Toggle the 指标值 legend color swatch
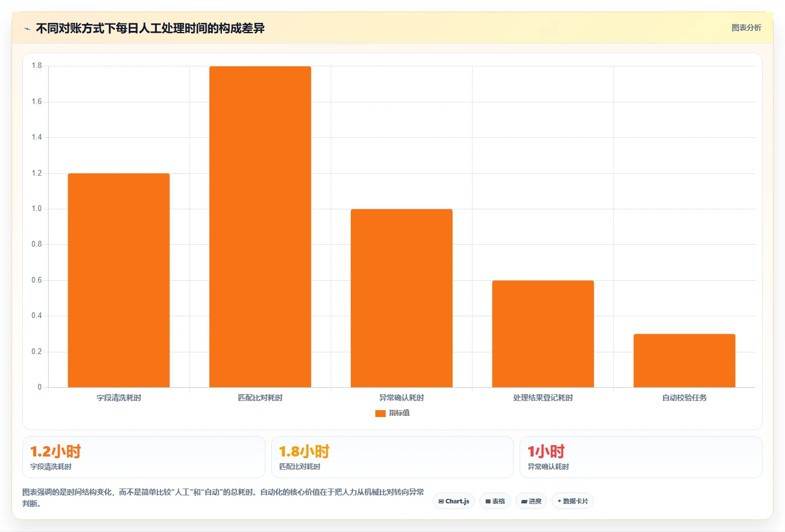 [380, 413]
